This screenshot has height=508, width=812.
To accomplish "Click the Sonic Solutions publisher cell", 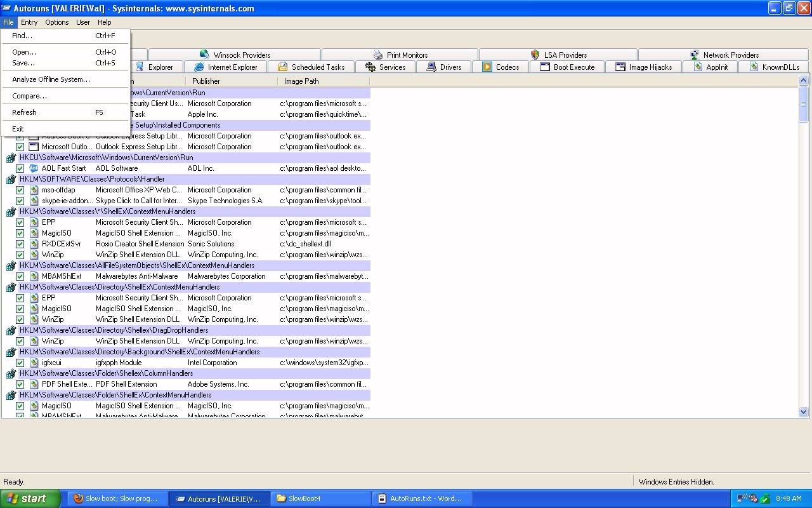I will pyautogui.click(x=211, y=244).
